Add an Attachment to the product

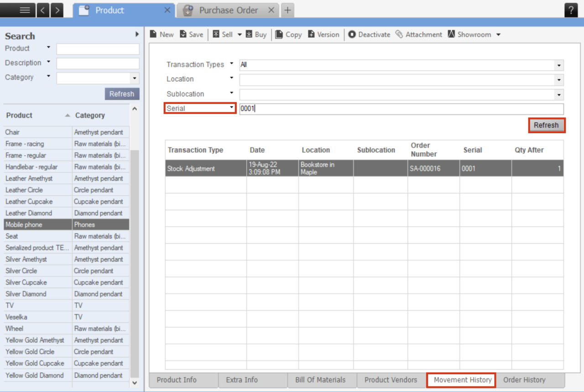click(x=418, y=34)
